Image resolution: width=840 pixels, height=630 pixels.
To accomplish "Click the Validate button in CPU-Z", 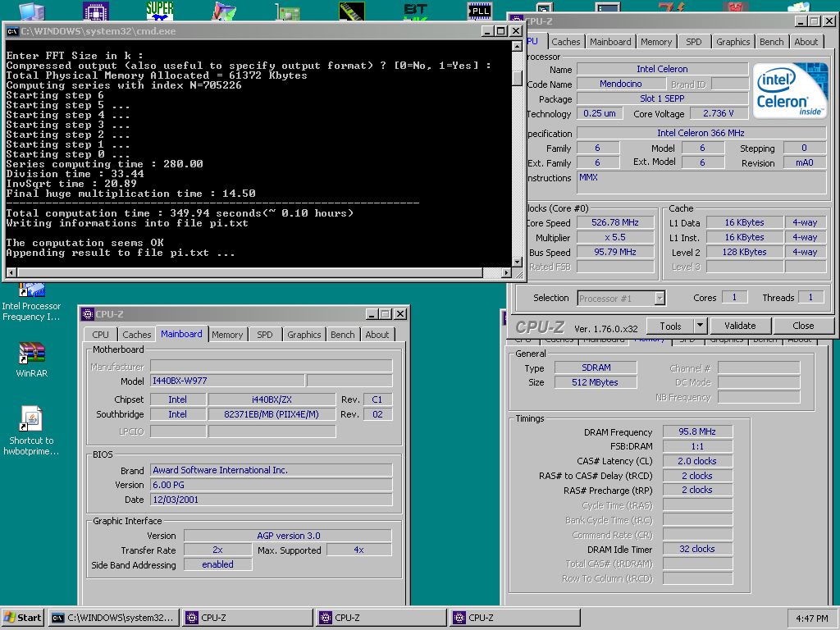I will (x=740, y=326).
